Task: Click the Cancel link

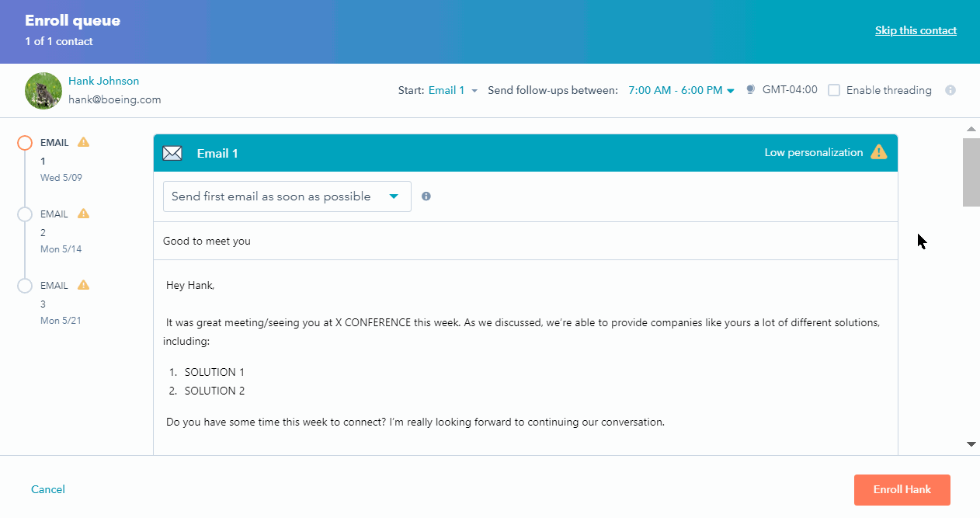Action: pos(48,489)
